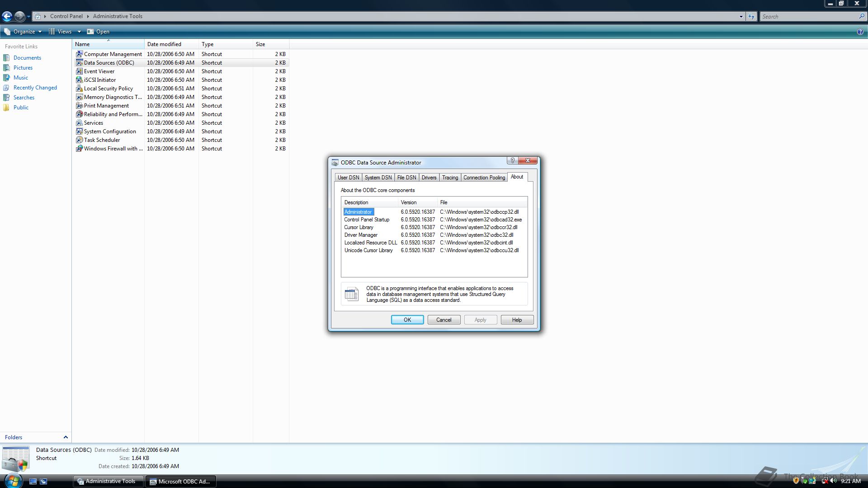
Task: Switch to the Tracing tab
Action: pos(450,178)
